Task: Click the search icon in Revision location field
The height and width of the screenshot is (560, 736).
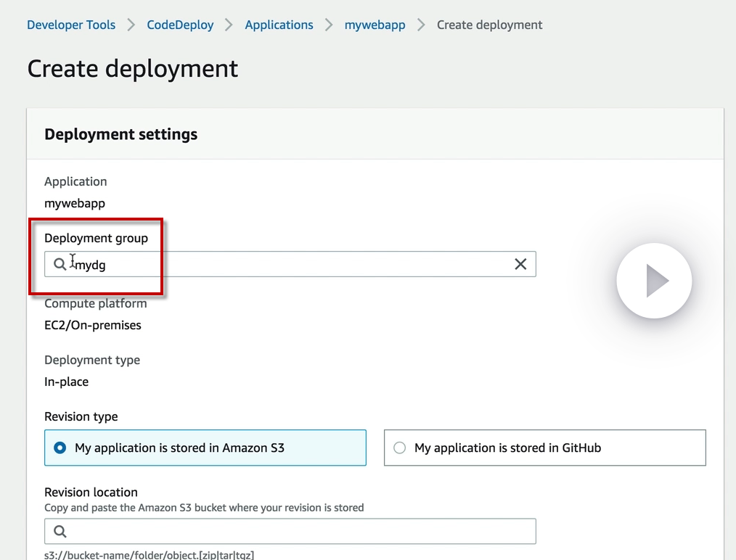Action: pos(60,531)
